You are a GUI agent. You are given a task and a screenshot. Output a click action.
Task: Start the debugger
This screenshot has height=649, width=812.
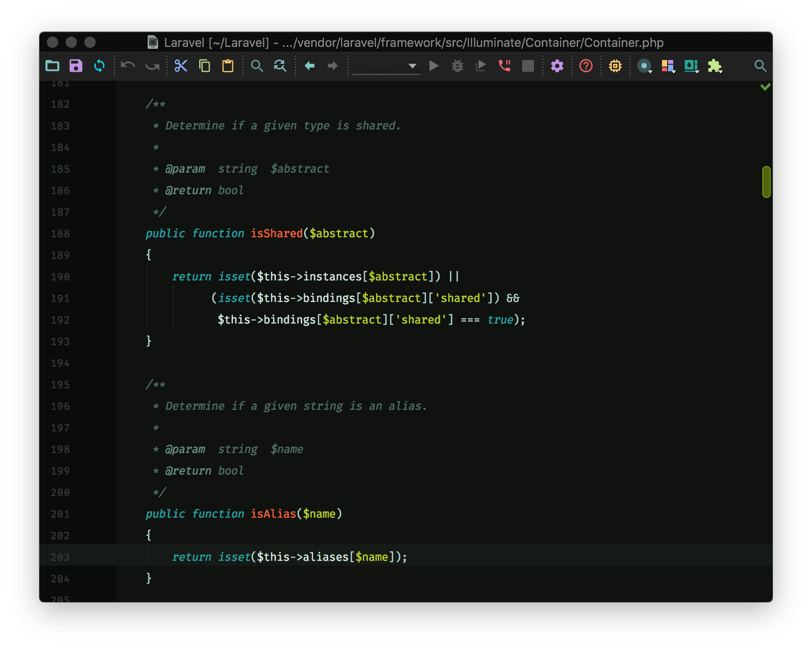pyautogui.click(x=458, y=66)
